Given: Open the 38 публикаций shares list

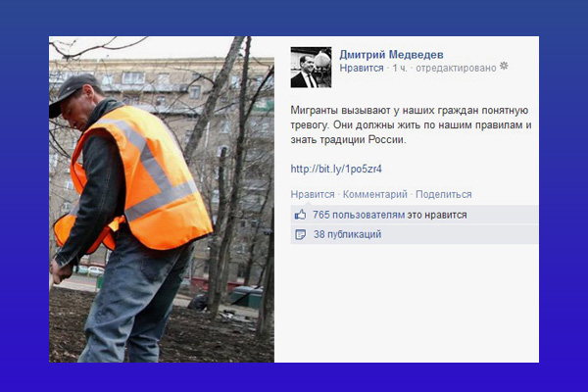Looking at the screenshot, I should pyautogui.click(x=347, y=234).
